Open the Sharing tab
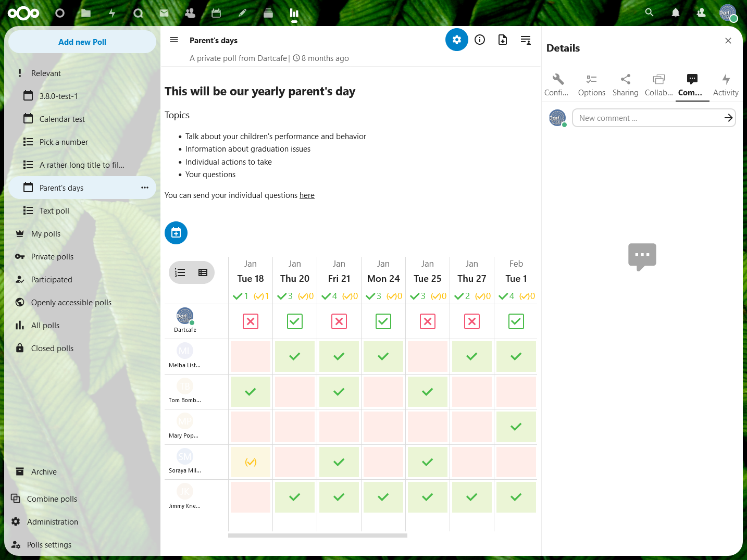 626,85
